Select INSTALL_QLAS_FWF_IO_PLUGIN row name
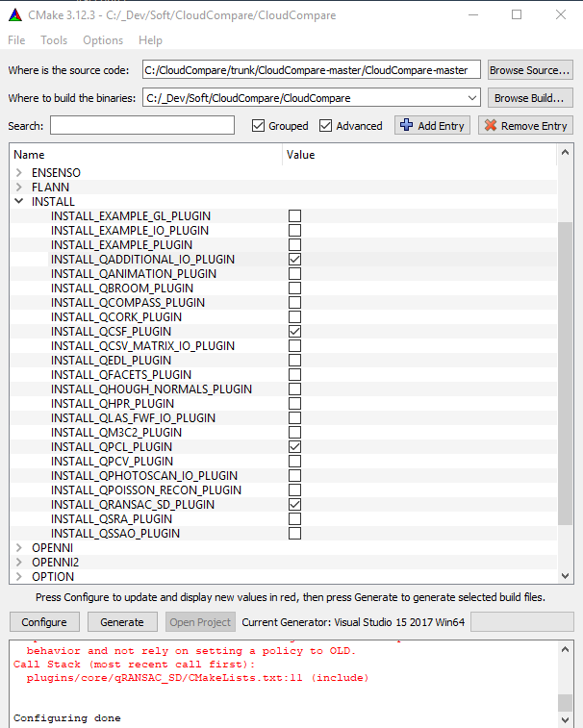Viewport: 583px width, 728px height. click(133, 418)
